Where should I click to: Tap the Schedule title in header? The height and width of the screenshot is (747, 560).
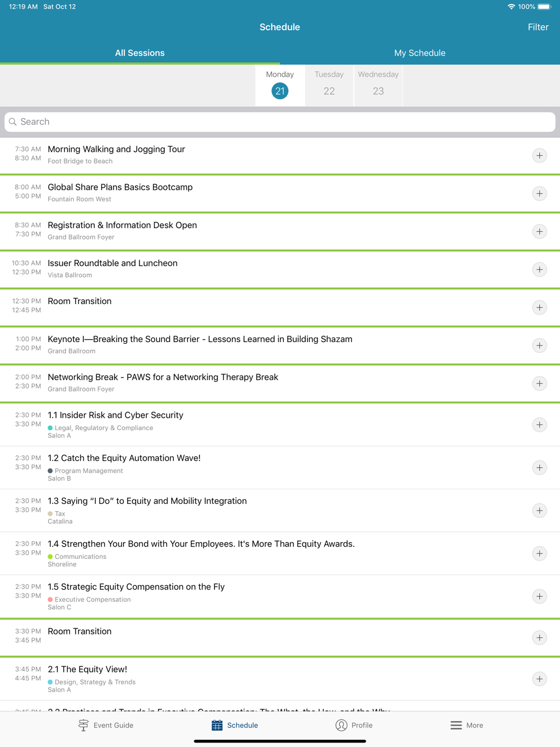[x=280, y=27]
